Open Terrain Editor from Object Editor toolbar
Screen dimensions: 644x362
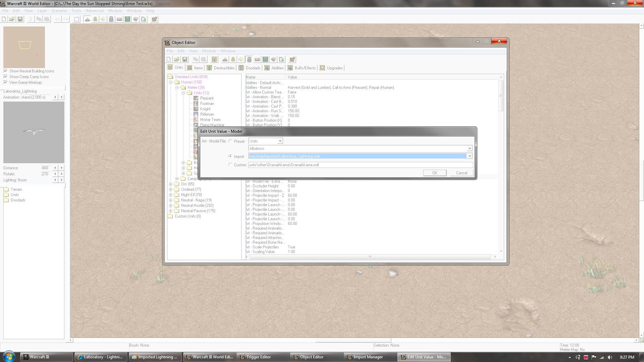[x=225, y=59]
